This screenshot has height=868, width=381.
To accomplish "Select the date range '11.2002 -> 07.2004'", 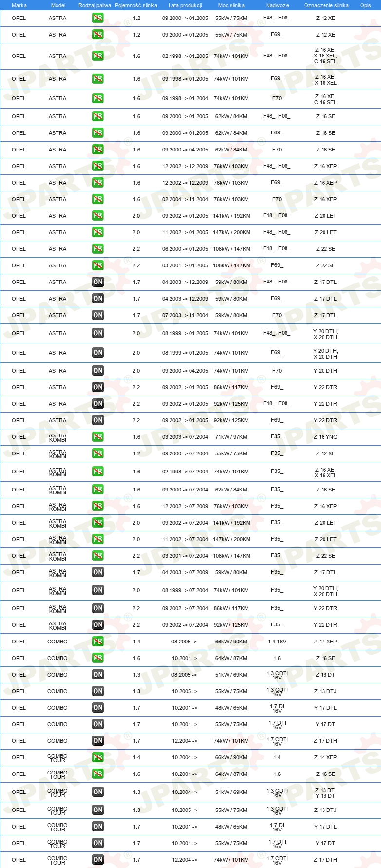I will tap(185, 539).
